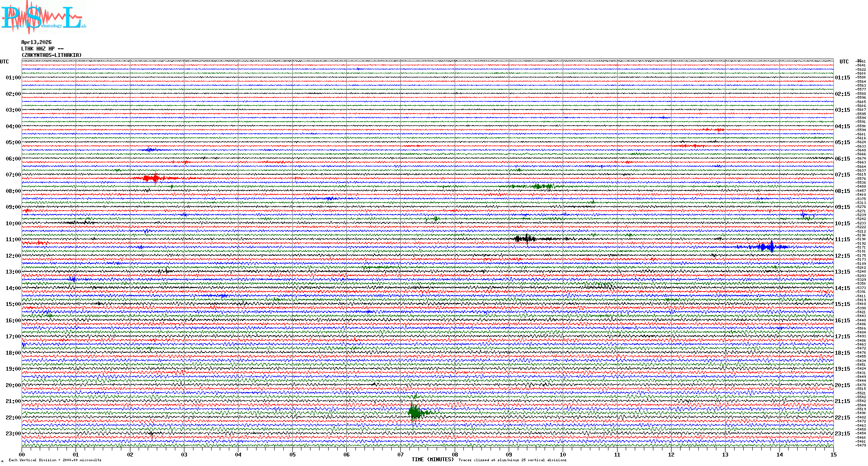Click the TIME (MINUTES) axis title
This screenshot has width=868, height=466.
click(x=432, y=460)
